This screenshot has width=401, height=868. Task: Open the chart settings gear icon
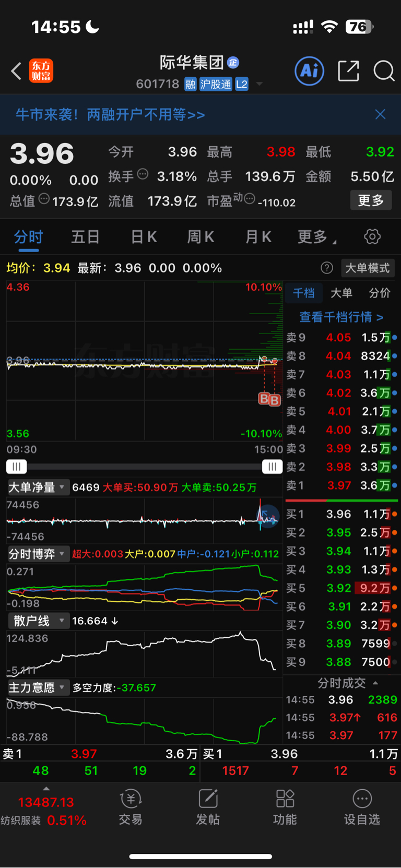click(x=372, y=237)
